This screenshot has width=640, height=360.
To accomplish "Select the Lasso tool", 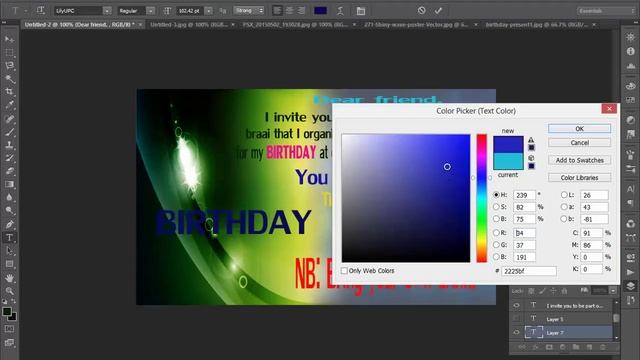I will pyautogui.click(x=9, y=66).
